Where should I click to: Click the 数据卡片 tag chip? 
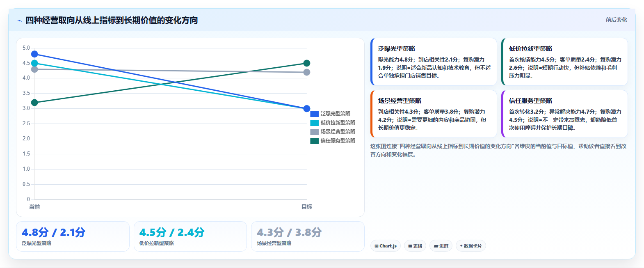471,246
